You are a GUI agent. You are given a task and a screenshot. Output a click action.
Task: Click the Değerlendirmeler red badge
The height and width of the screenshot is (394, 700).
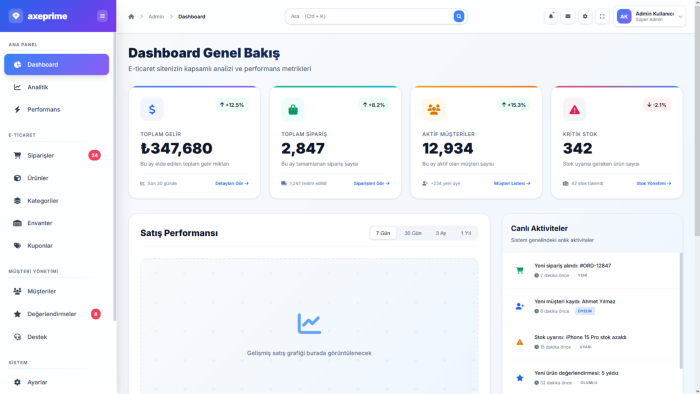pos(96,314)
